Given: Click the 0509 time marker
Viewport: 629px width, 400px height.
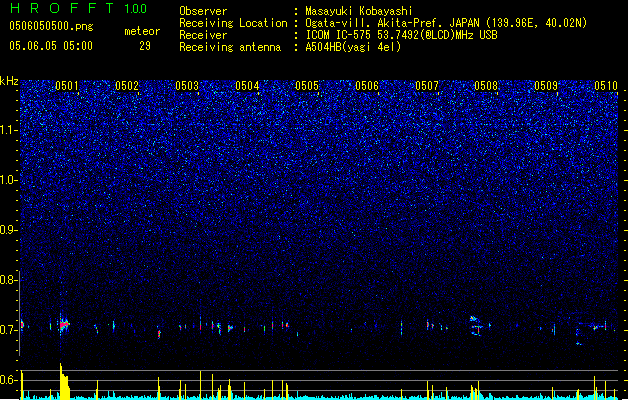Looking at the screenshot, I should [546, 86].
